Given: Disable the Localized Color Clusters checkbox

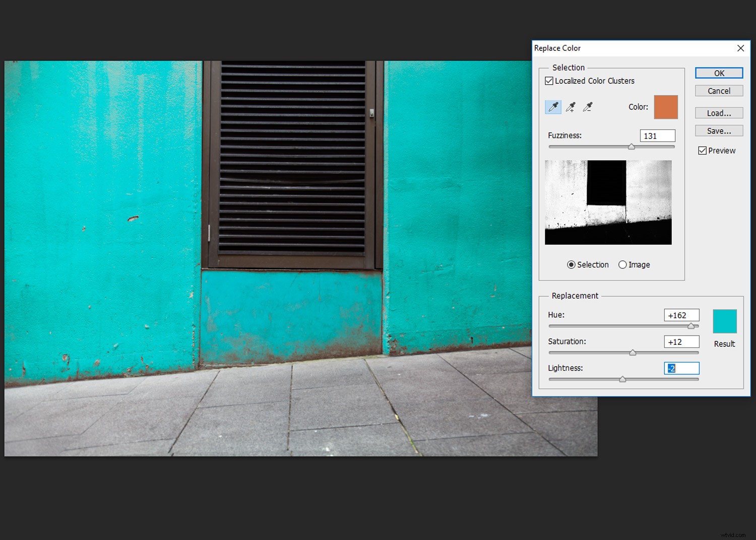Looking at the screenshot, I should point(549,81).
